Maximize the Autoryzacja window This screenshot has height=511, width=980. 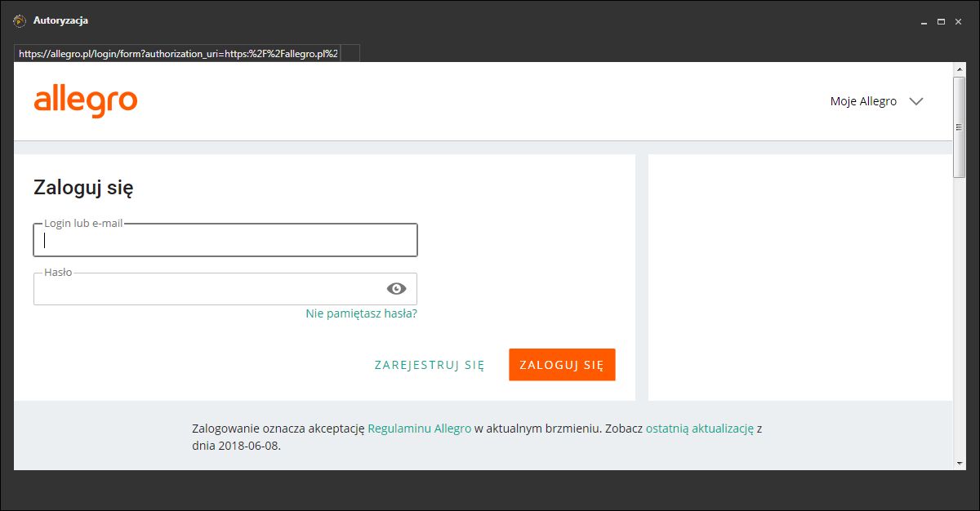941,21
